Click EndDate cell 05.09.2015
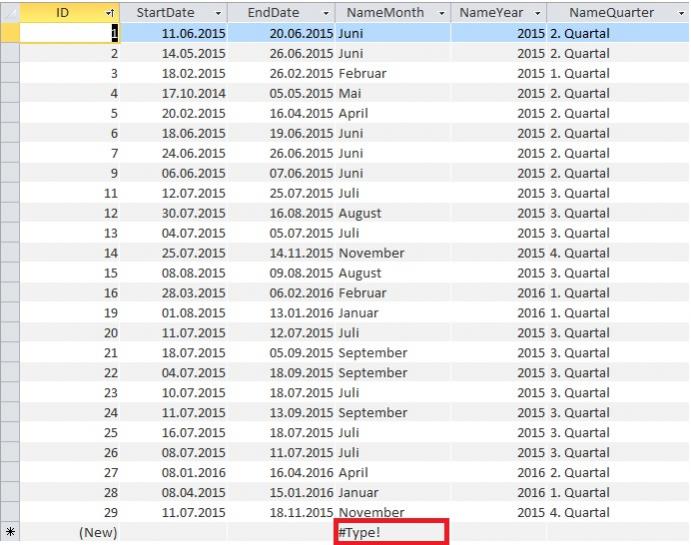Viewport: 691px width, 545px height. coord(282,353)
